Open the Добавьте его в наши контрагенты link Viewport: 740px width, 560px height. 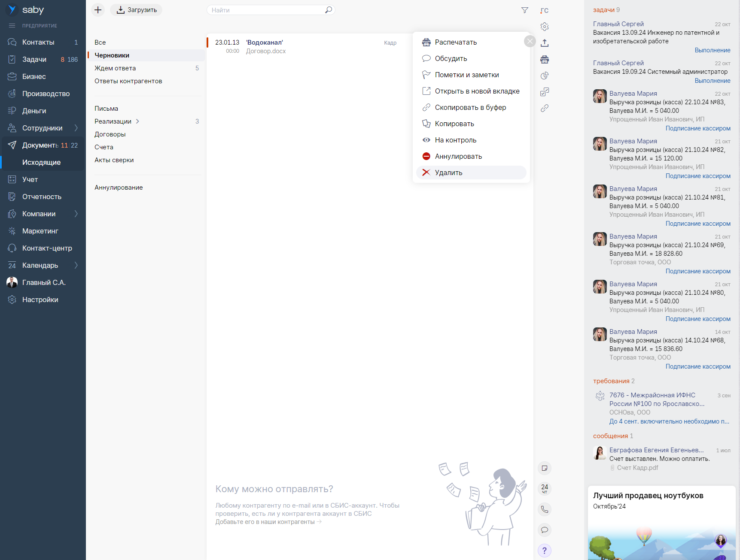pos(265,522)
